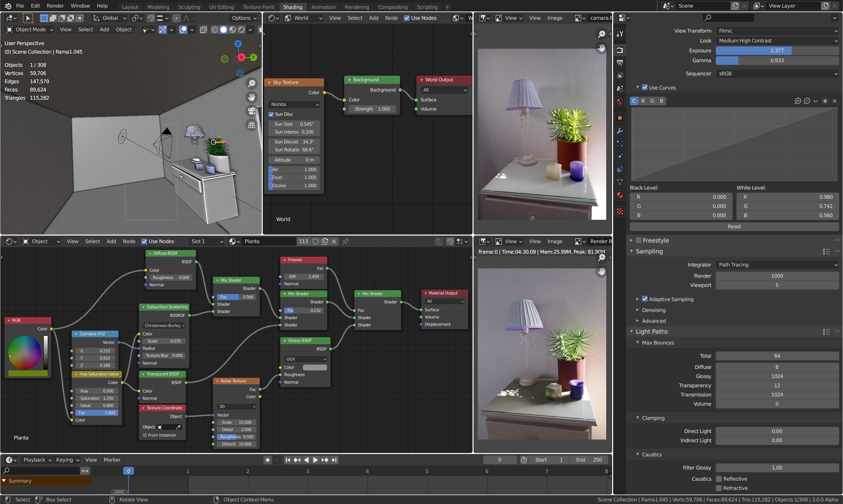843x504 pixels.
Task: Click the Reset button in color management
Action: click(734, 226)
